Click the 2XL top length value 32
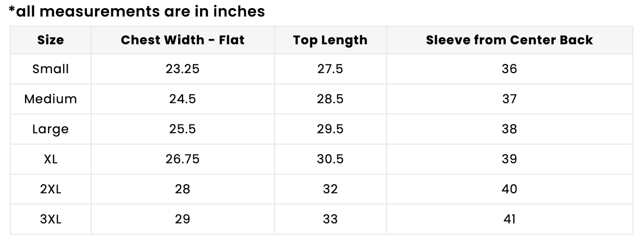The width and height of the screenshot is (644, 250). pyautogui.click(x=330, y=189)
